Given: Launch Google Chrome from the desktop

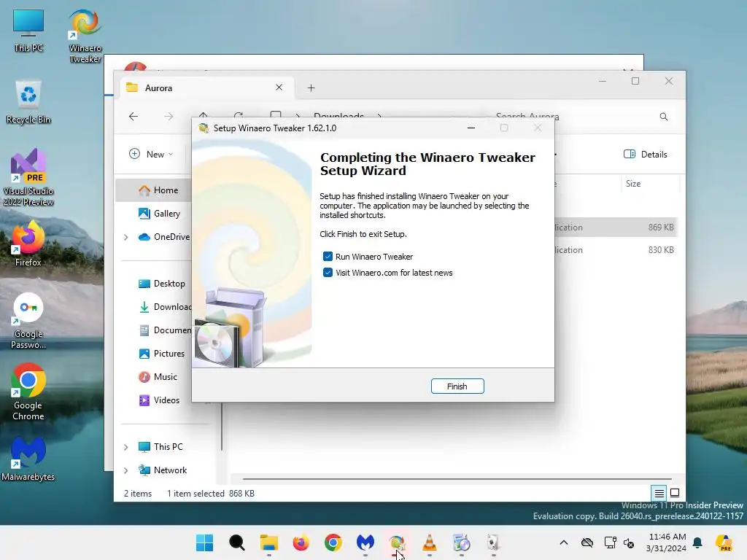Looking at the screenshot, I should [28, 392].
